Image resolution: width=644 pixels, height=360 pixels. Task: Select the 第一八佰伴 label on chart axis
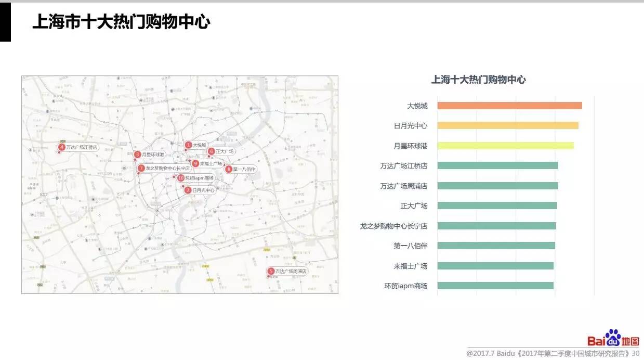[410, 246]
